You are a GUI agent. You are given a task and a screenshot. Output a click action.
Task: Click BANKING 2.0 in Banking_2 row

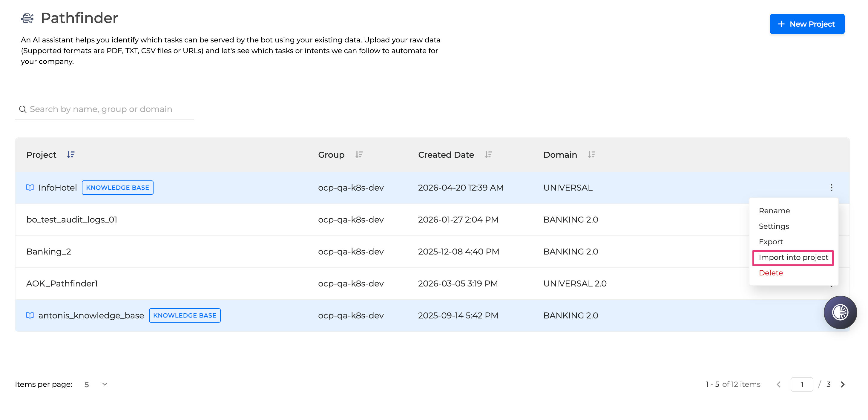pos(571,252)
